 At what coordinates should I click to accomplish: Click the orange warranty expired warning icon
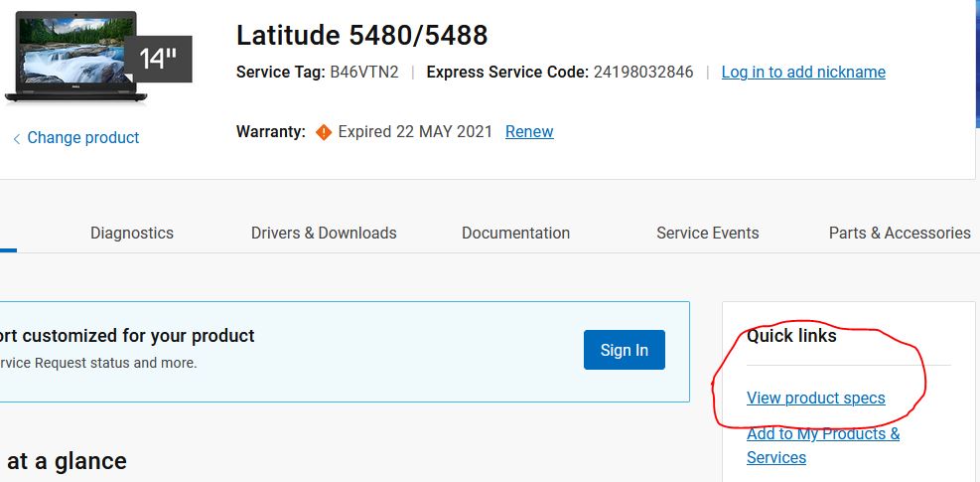click(x=323, y=132)
